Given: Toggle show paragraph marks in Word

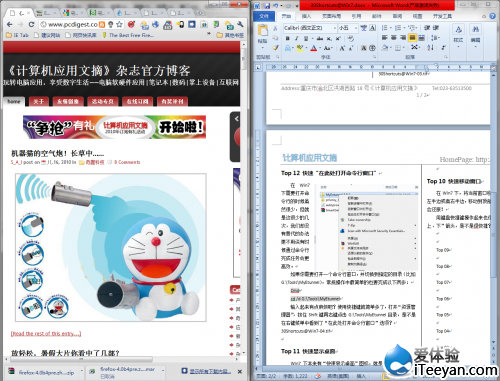Looking at the screenshot, I should (444, 48).
